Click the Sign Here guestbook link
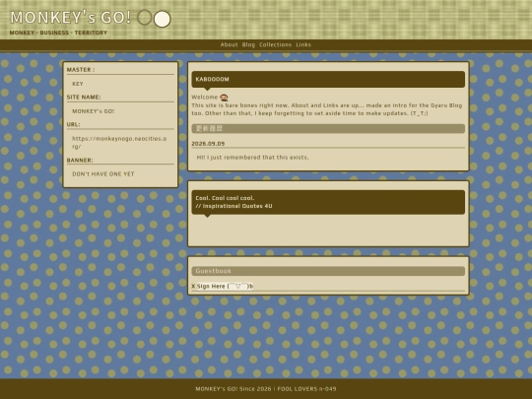 click(x=225, y=287)
